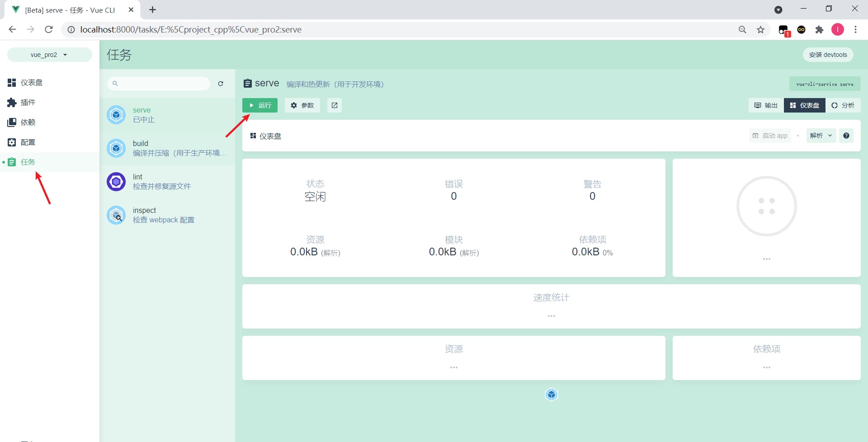Image resolution: width=868 pixels, height=442 pixels.
Task: Click the inspect task magnifier icon
Action: click(x=116, y=215)
